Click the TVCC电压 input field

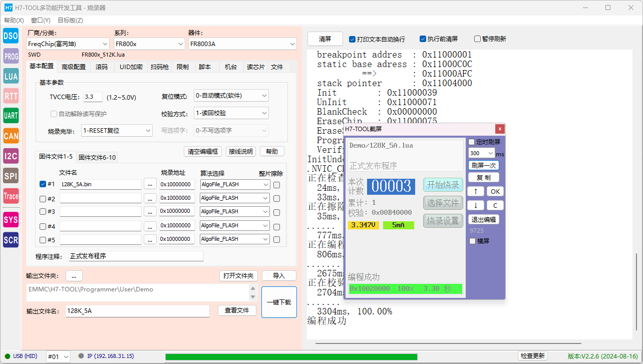tap(93, 97)
